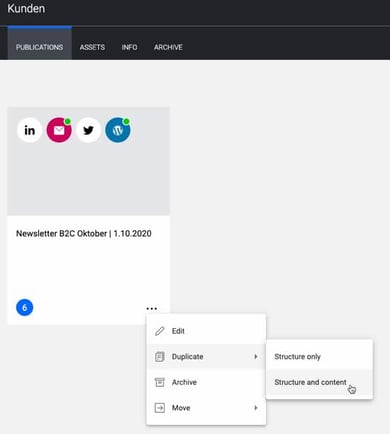Click the blue badge showing 6
The width and height of the screenshot is (390, 434).
pos(25,307)
